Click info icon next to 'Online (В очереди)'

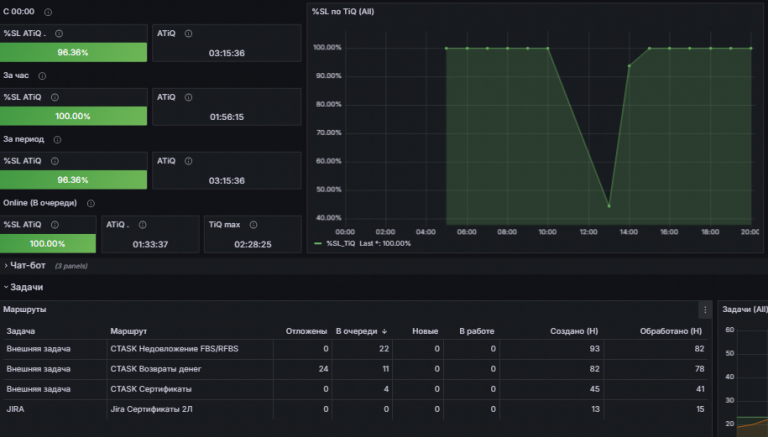[x=91, y=203]
